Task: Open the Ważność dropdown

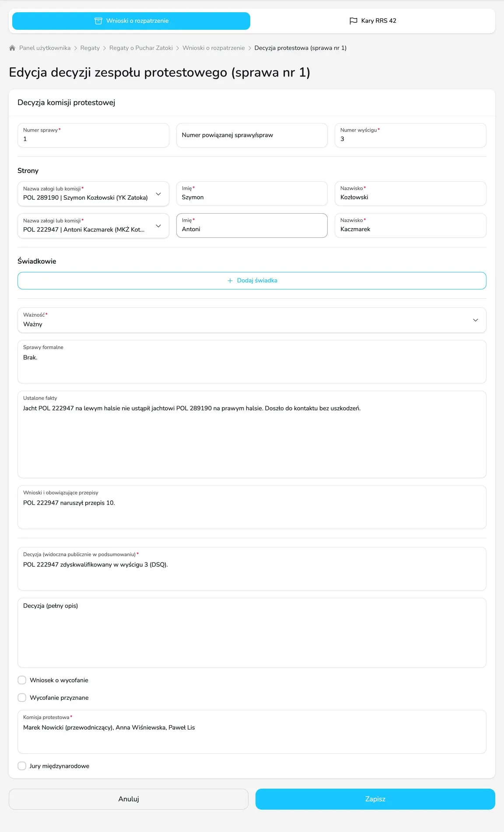Action: (x=252, y=320)
